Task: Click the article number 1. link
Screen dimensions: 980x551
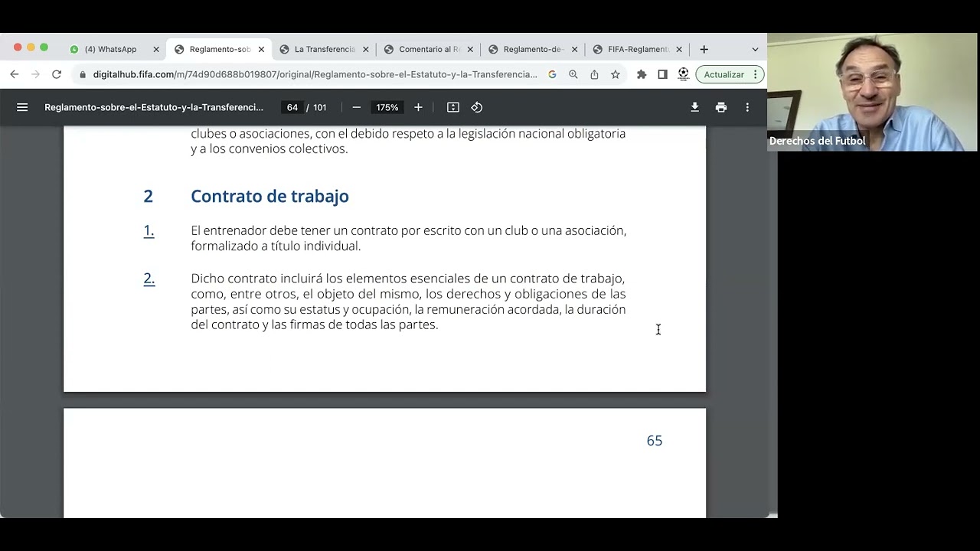Action: pos(149,230)
